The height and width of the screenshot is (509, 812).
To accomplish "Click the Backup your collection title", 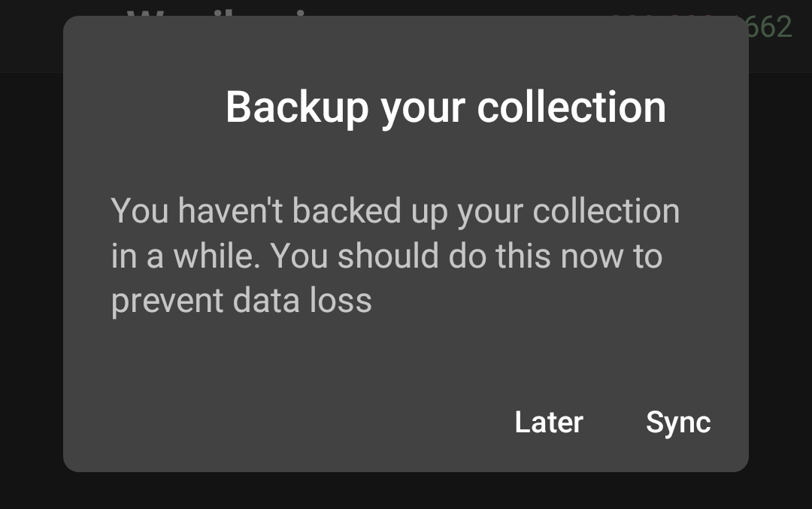I will (x=445, y=106).
